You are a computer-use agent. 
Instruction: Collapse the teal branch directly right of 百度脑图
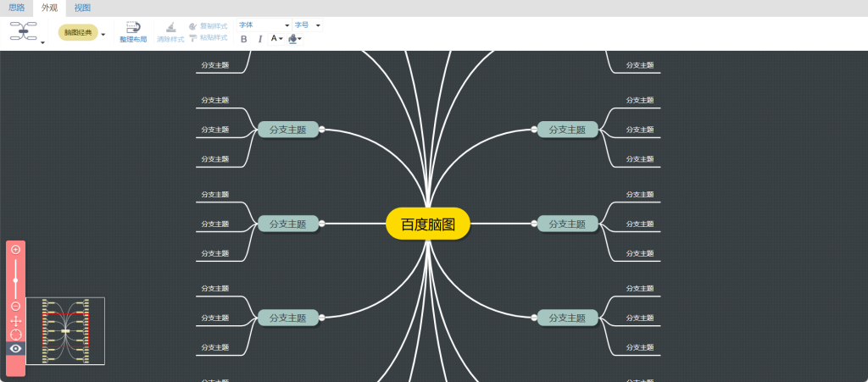(534, 224)
